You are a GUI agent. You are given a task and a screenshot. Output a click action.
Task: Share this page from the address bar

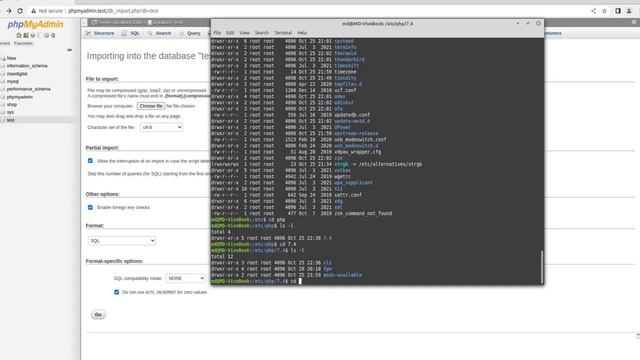tap(593, 11)
